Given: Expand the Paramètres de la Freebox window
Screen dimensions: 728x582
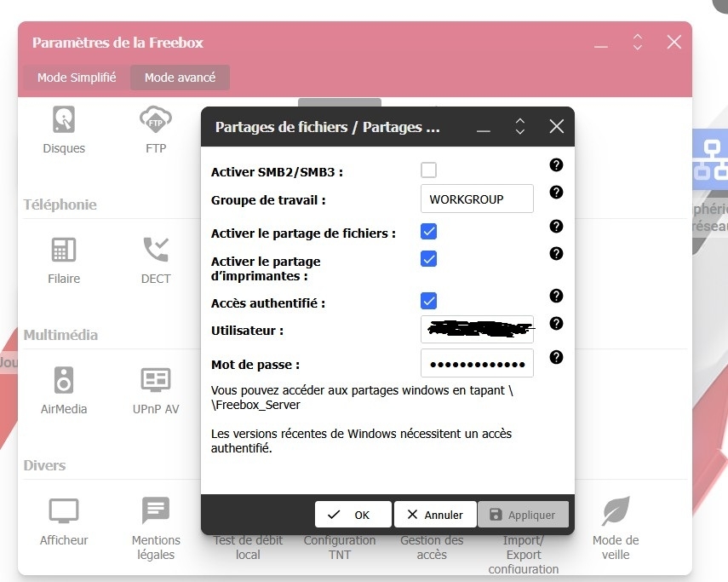Looking at the screenshot, I should coord(638,43).
